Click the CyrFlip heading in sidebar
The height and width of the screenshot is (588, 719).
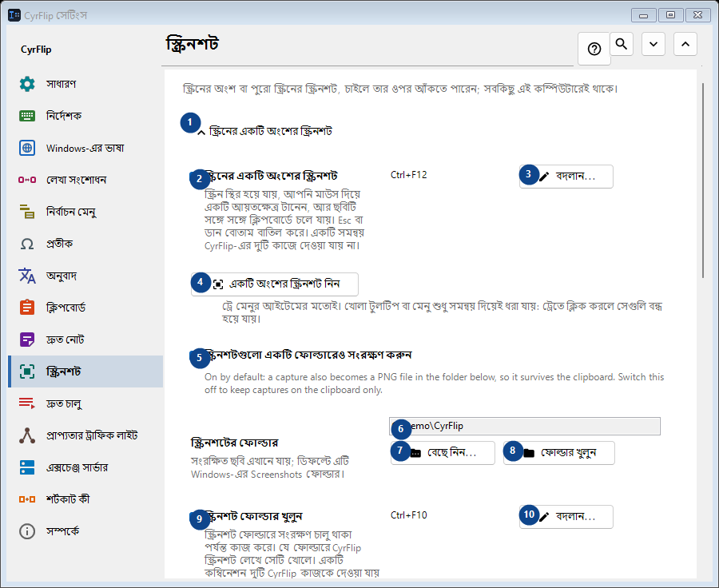point(36,50)
